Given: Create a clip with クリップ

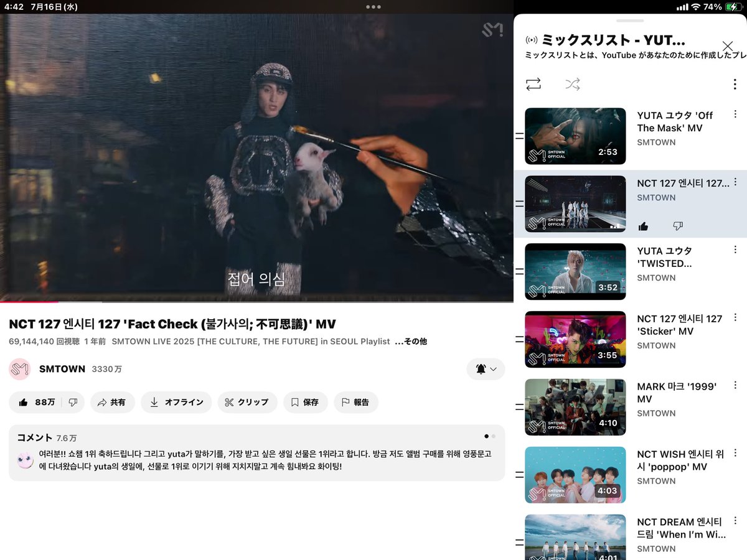Looking at the screenshot, I should [x=247, y=403].
